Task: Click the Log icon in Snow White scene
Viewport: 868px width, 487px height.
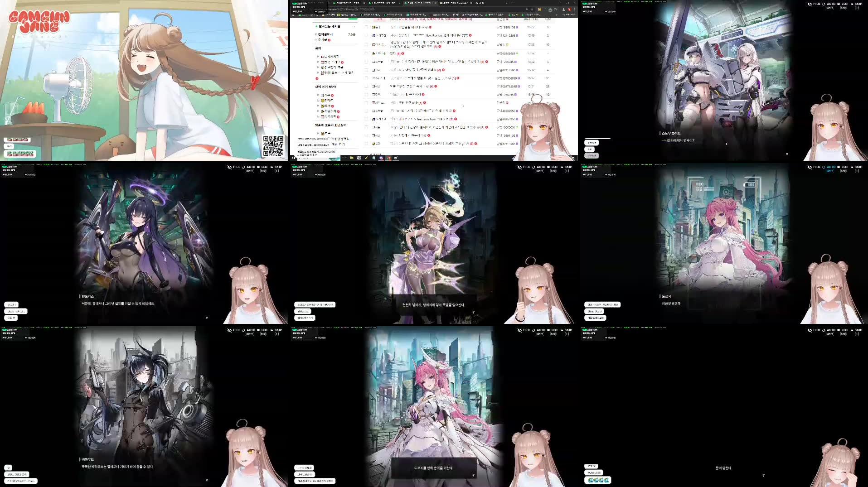Action: (x=839, y=4)
